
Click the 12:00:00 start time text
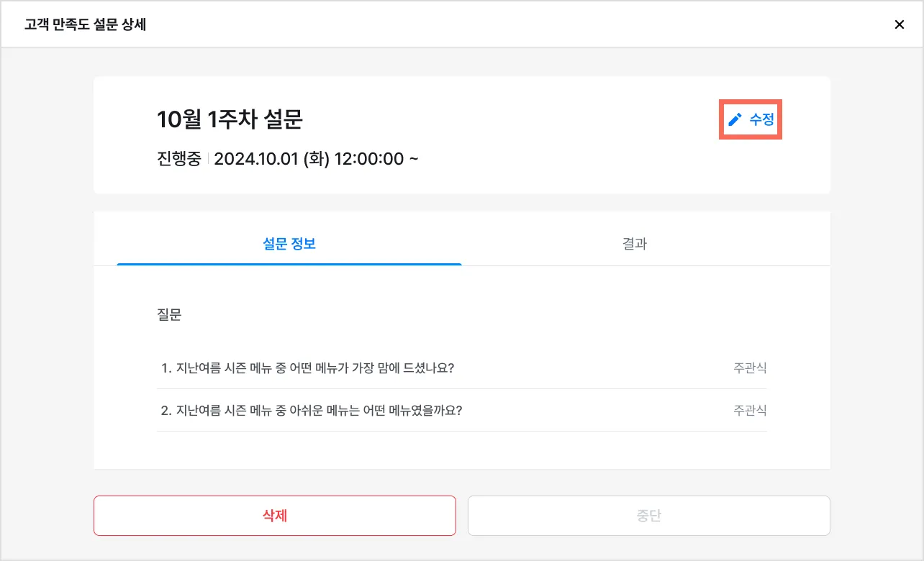point(368,159)
